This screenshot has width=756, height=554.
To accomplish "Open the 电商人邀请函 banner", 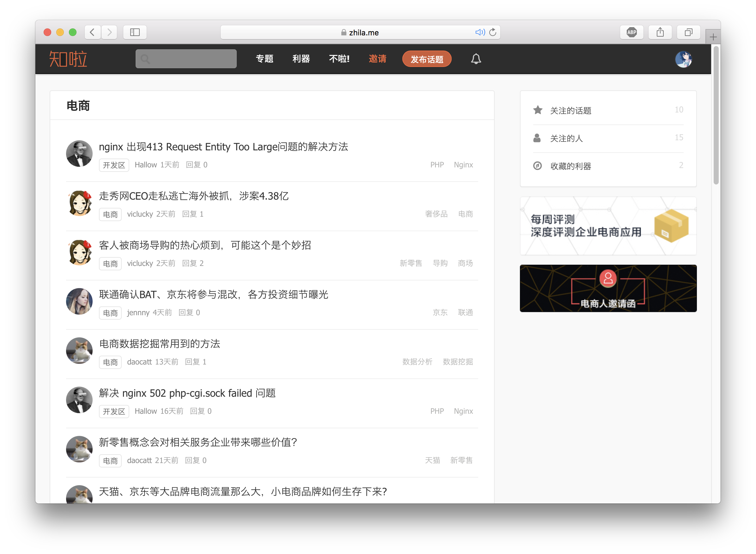I will click(x=608, y=288).
